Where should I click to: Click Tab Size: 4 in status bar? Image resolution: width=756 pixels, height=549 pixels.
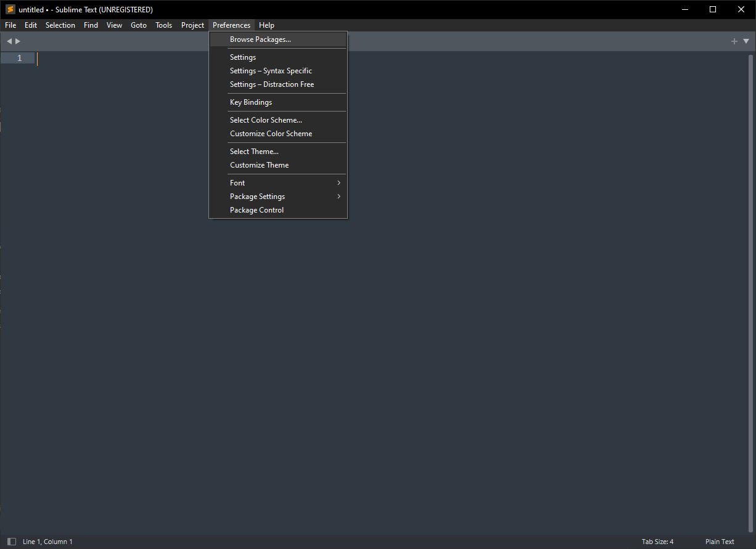tap(657, 542)
